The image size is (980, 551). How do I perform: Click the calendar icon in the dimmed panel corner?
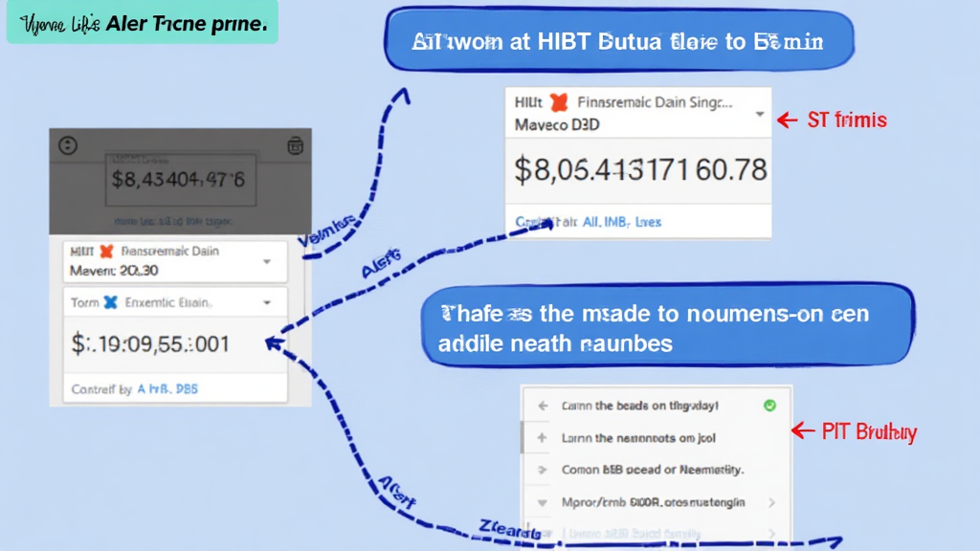pos(296,145)
